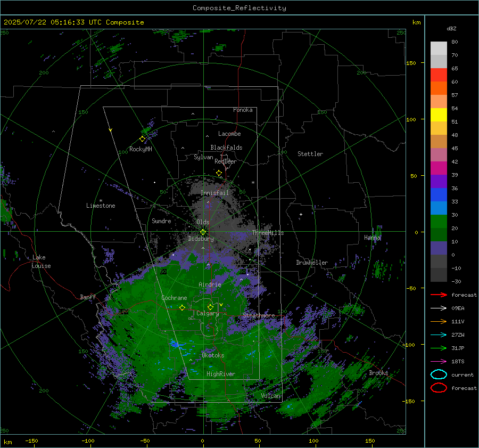Click the yellow diamond marker below Cochrane
Viewport: 479px width, 448px height.
tap(182, 307)
